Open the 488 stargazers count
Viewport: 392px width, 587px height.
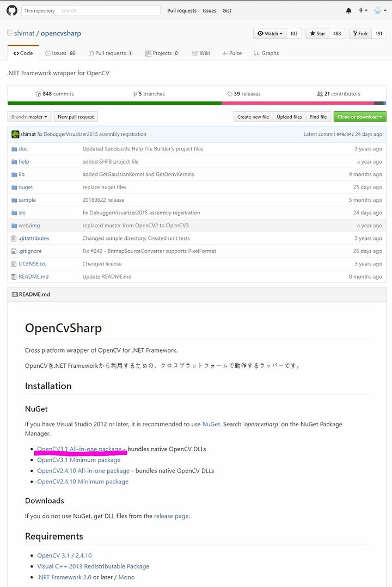pos(337,33)
